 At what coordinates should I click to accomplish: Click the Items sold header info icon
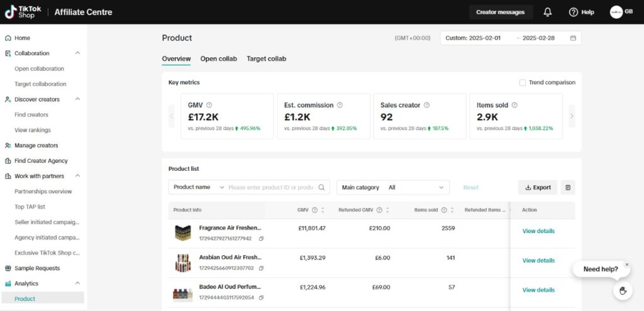[444, 210]
